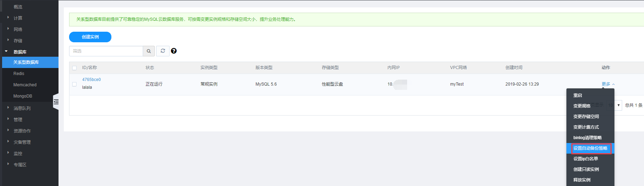Image resolution: width=644 pixels, height=186 pixels.
Task: Collapse the sidebar with the toggle icon
Action: [56, 102]
